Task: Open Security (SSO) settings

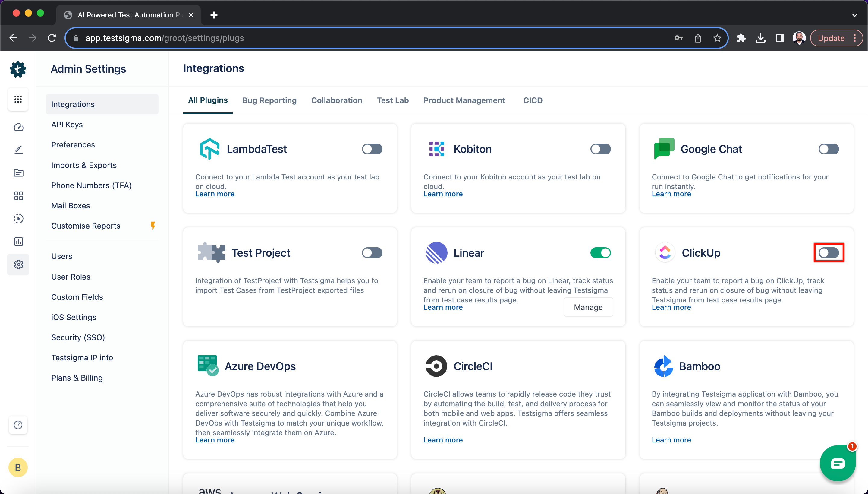Action: 102,337
